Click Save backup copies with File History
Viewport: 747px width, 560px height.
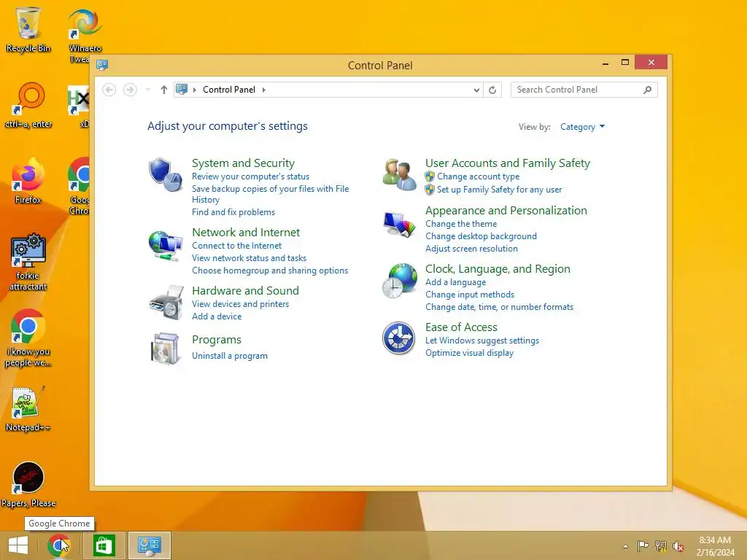[270, 194]
